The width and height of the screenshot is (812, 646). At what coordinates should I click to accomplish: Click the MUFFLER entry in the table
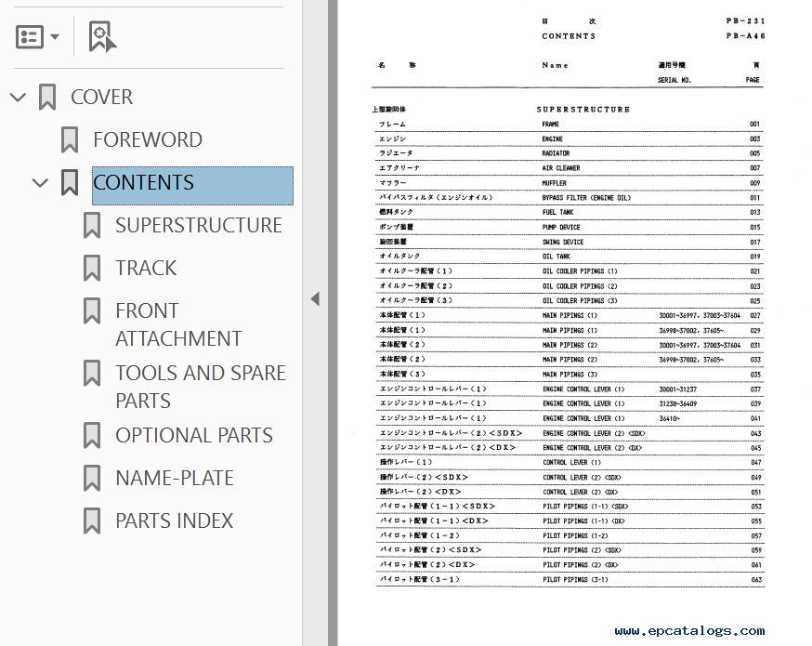[554, 183]
